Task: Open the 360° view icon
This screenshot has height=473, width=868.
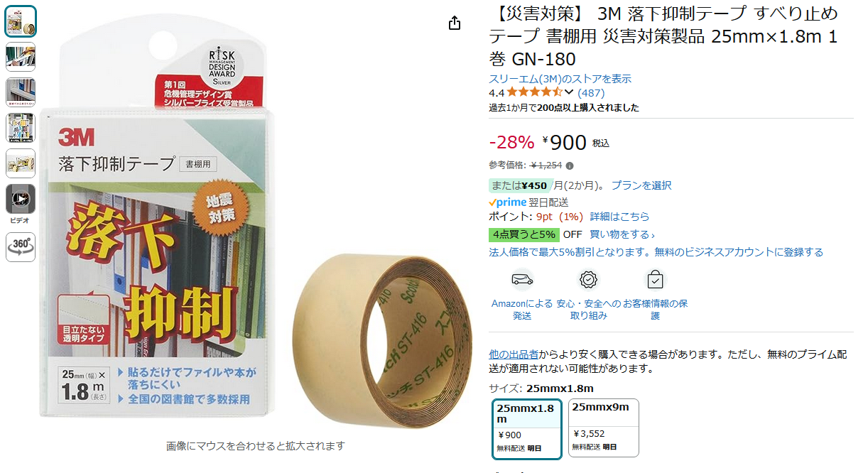Action: click(21, 246)
